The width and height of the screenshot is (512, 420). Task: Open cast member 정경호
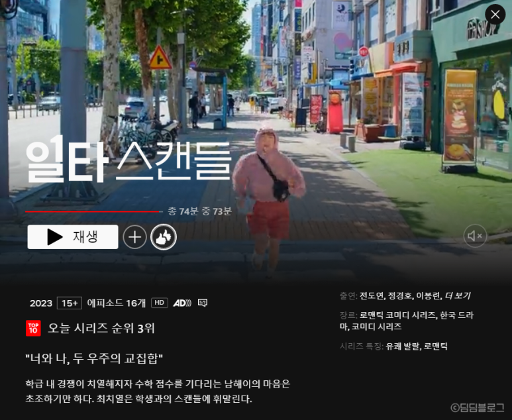400,296
